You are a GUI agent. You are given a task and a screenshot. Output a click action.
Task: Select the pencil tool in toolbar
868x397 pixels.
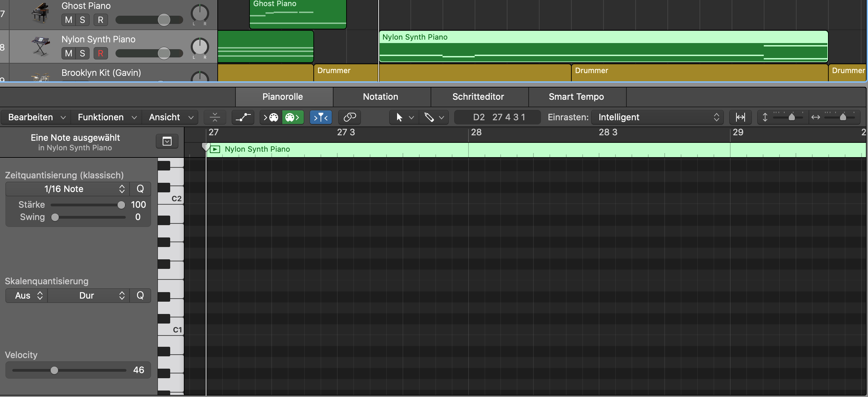tap(429, 117)
